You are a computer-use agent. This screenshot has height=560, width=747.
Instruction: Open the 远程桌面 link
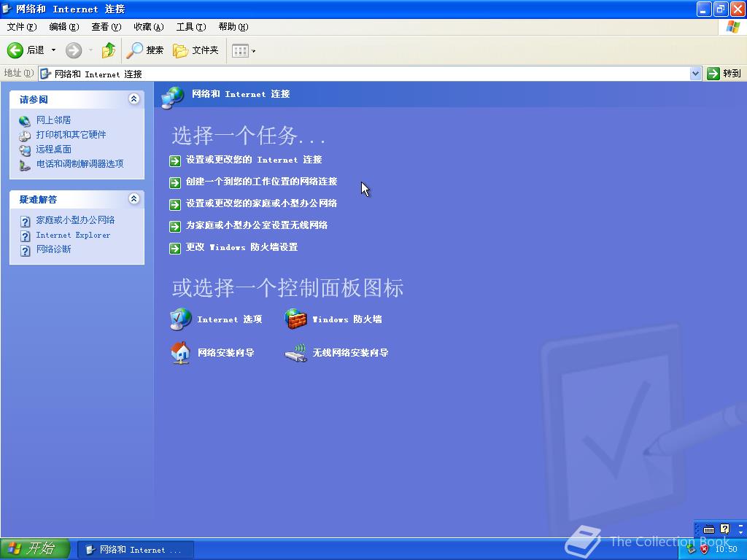point(53,149)
